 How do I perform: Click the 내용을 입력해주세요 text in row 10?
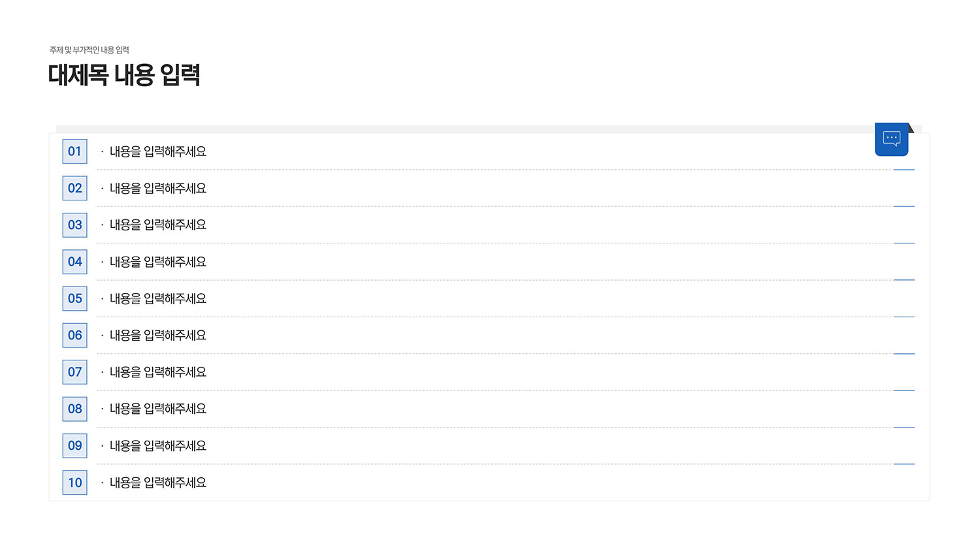click(x=158, y=482)
